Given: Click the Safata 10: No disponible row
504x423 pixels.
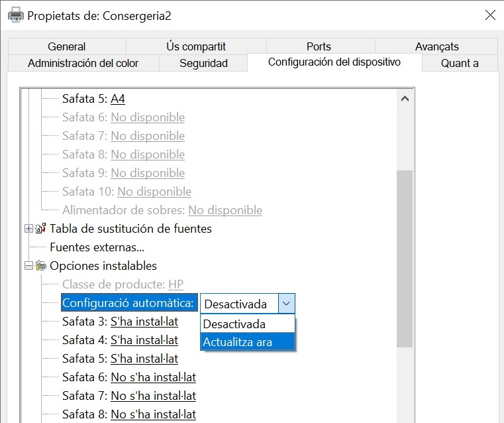Looking at the screenshot, I should point(126,192).
